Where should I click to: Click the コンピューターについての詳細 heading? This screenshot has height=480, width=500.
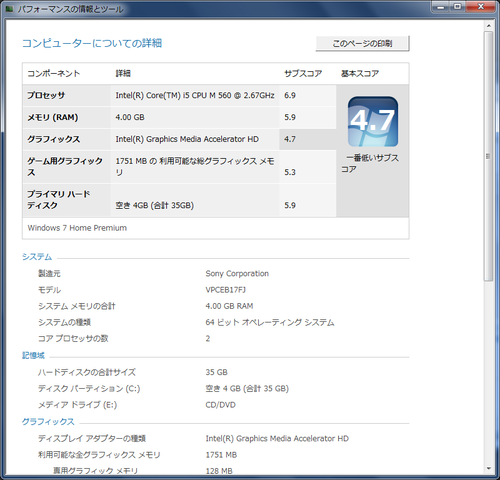(x=92, y=43)
